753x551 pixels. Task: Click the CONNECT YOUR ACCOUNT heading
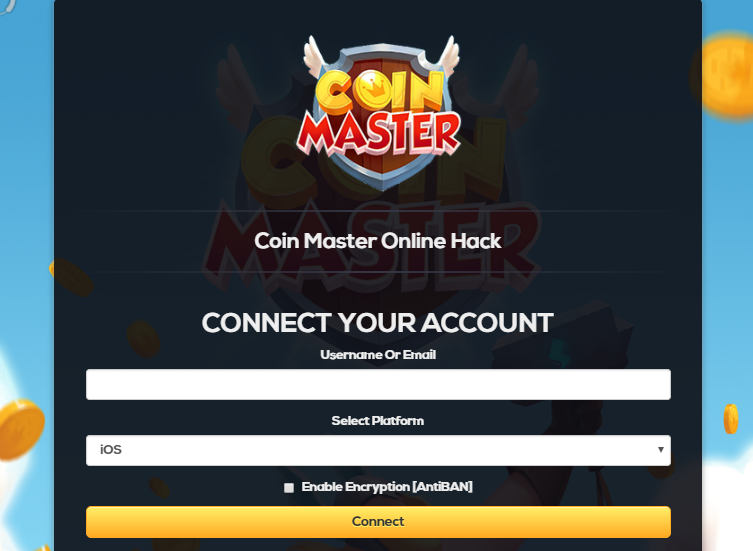377,323
